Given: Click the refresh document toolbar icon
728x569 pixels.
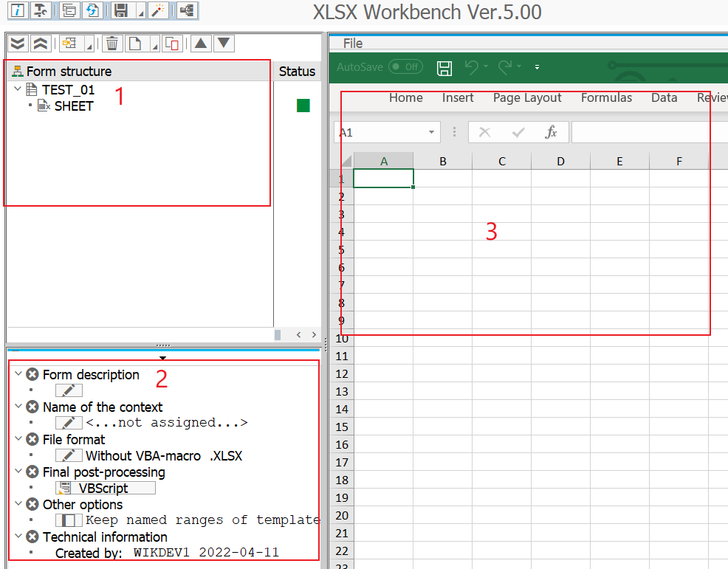Looking at the screenshot, I should [92, 10].
